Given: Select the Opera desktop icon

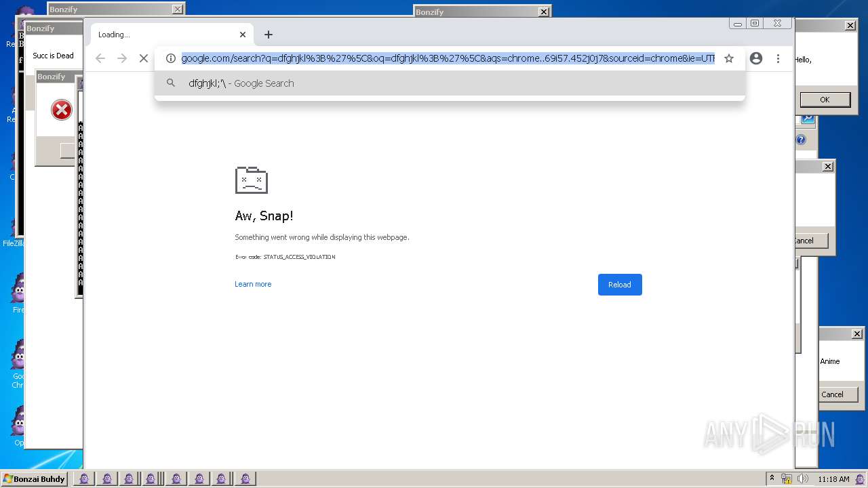Looking at the screenshot, I should coord(18,426).
